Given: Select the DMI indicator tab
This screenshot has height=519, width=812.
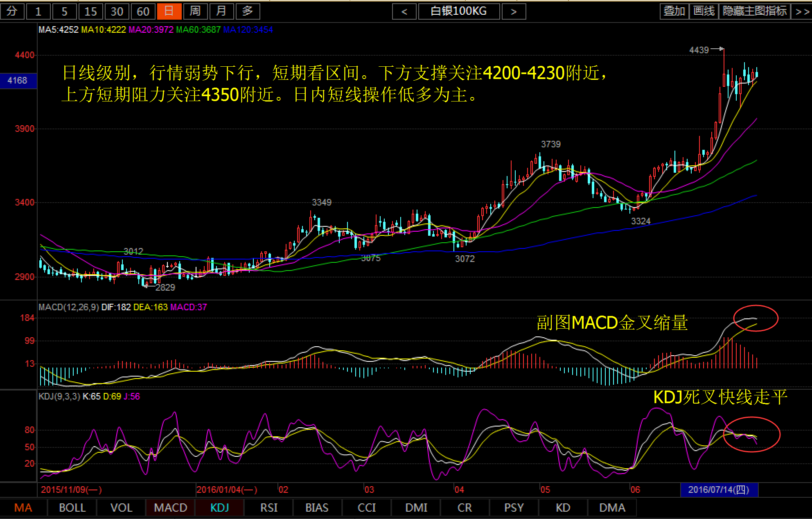Looking at the screenshot, I should coord(416,508).
